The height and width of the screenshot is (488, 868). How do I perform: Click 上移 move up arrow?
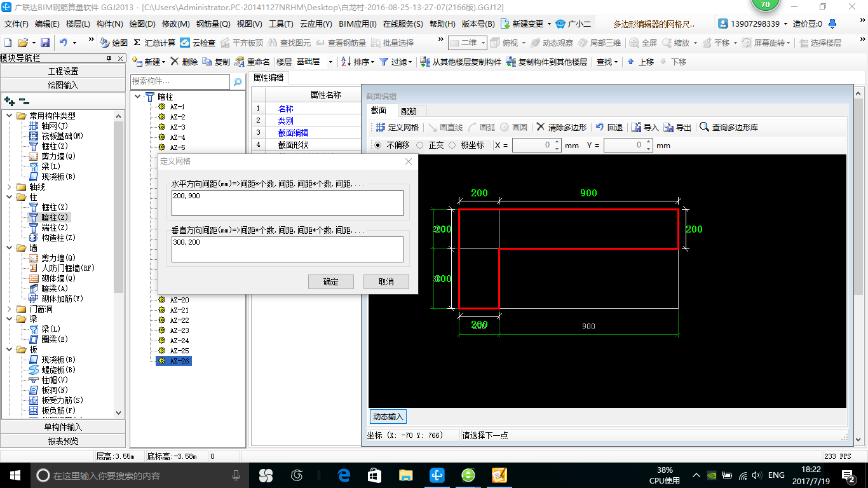[x=630, y=62]
